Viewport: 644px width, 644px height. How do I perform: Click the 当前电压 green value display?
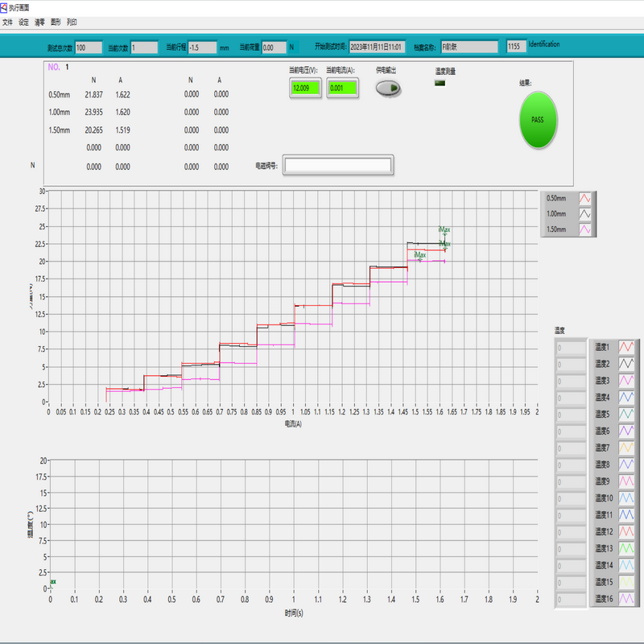305,88
